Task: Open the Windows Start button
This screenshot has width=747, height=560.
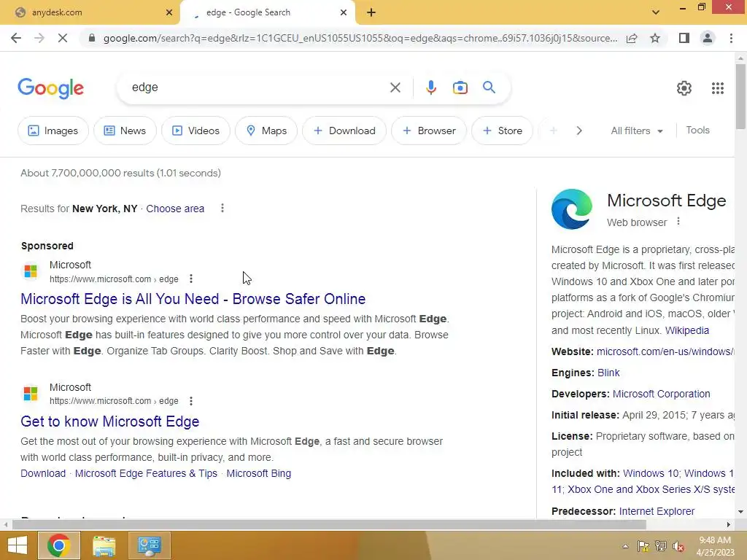Action: pyautogui.click(x=18, y=545)
